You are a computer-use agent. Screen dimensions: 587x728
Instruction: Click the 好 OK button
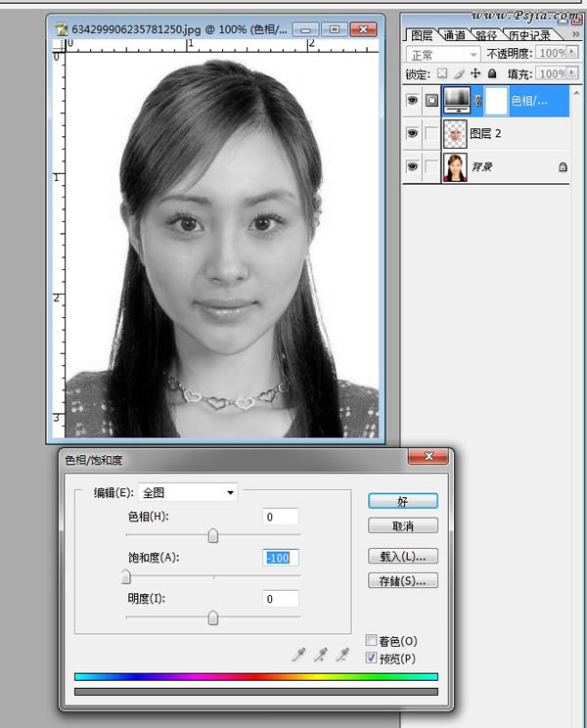tap(402, 500)
